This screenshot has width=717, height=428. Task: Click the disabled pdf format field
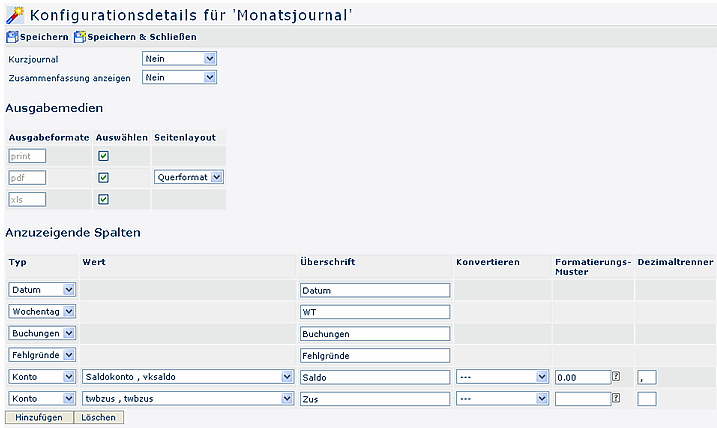27,177
